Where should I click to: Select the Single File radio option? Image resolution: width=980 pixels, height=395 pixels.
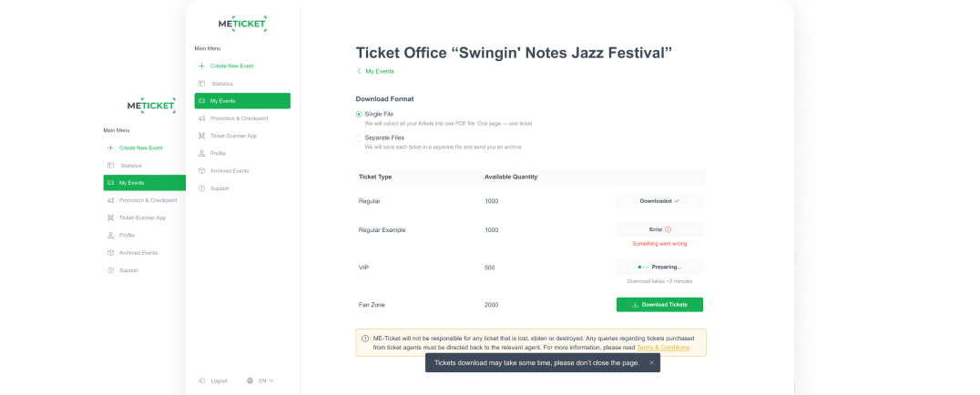click(359, 114)
